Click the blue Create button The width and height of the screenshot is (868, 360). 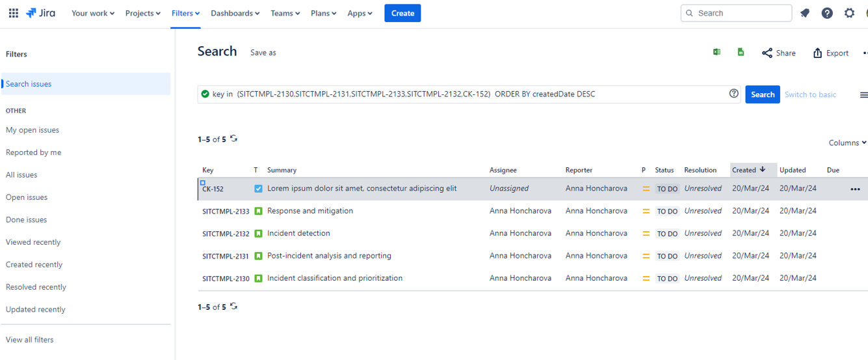pyautogui.click(x=402, y=13)
